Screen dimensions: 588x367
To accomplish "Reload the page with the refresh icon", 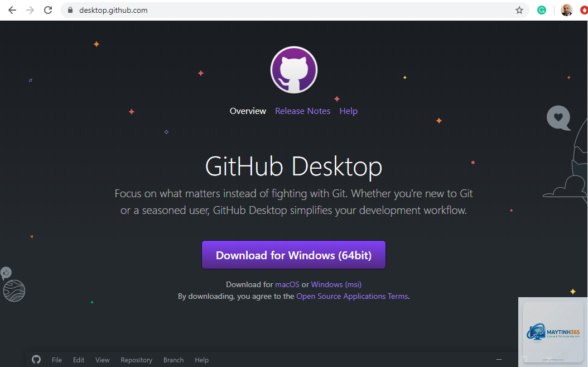I will click(x=48, y=10).
